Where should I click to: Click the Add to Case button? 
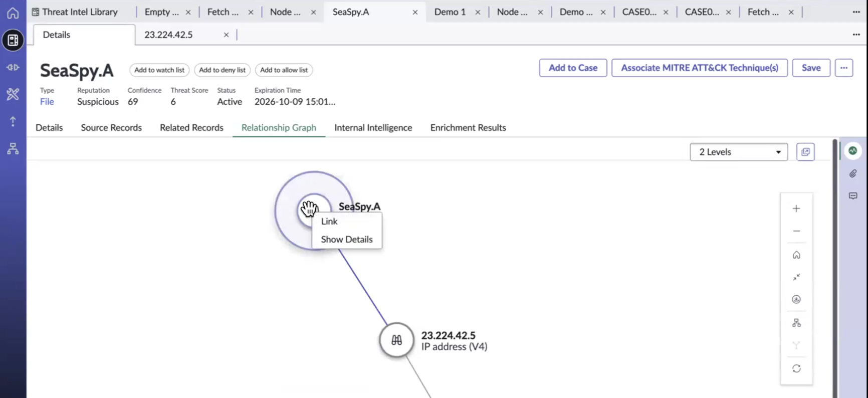(x=573, y=68)
